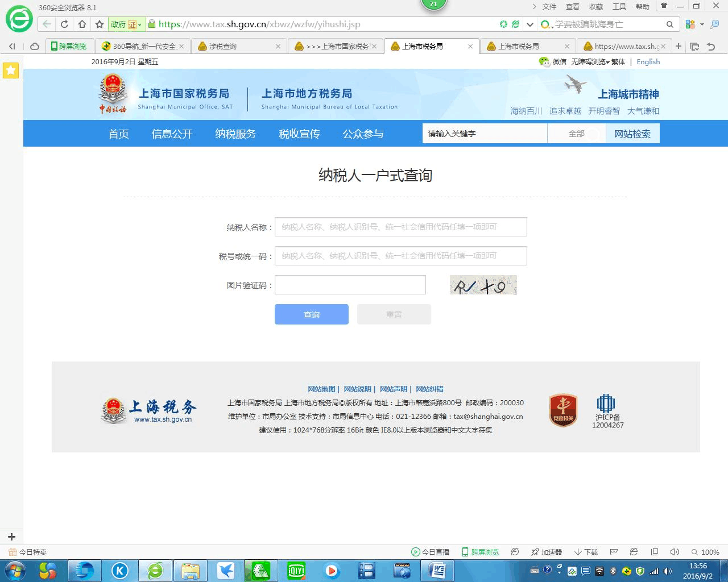This screenshot has width=728, height=582.
Task: Click the 100% zoom level control
Action: [705, 552]
